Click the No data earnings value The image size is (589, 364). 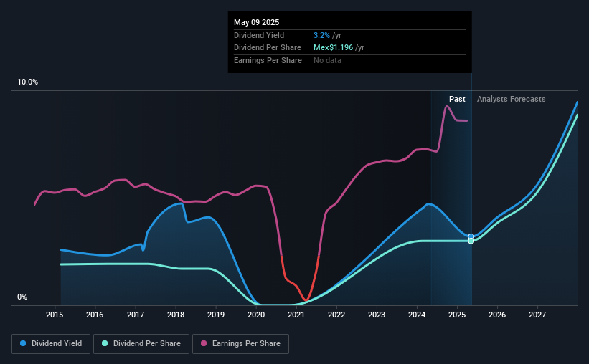[x=327, y=60]
